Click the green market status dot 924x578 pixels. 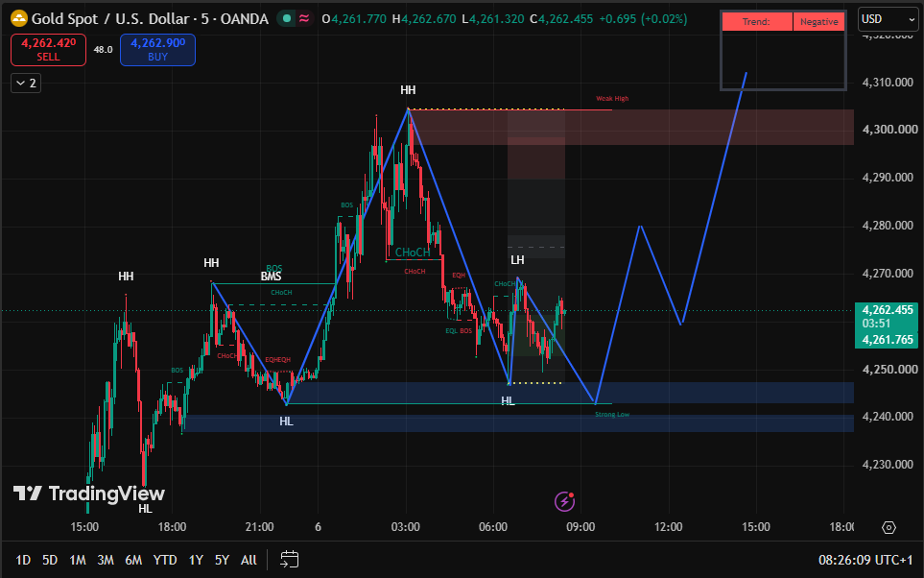287,19
